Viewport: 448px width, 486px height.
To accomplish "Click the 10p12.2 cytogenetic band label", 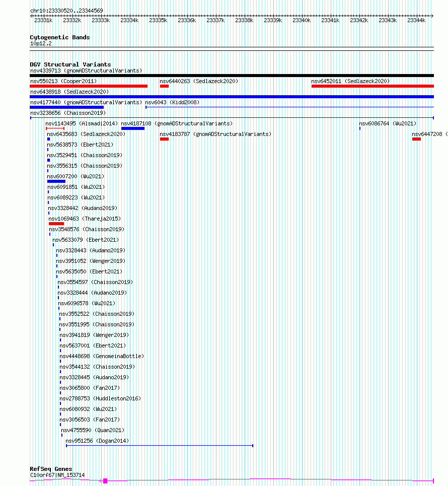I will click(41, 43).
